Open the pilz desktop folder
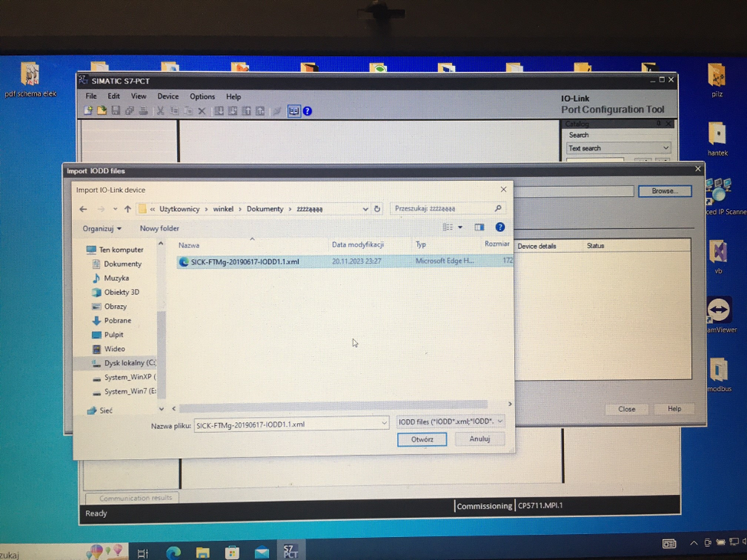The height and width of the screenshot is (560, 747). click(x=716, y=80)
